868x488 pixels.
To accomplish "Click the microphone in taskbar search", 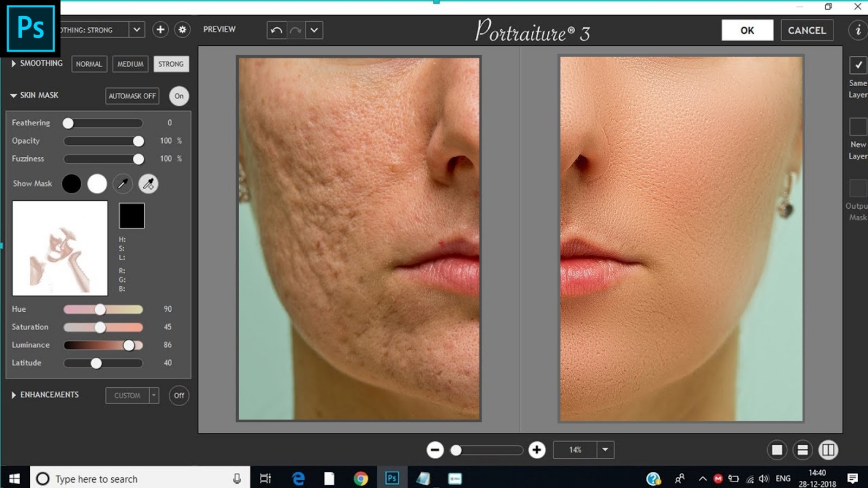I will coord(237,479).
